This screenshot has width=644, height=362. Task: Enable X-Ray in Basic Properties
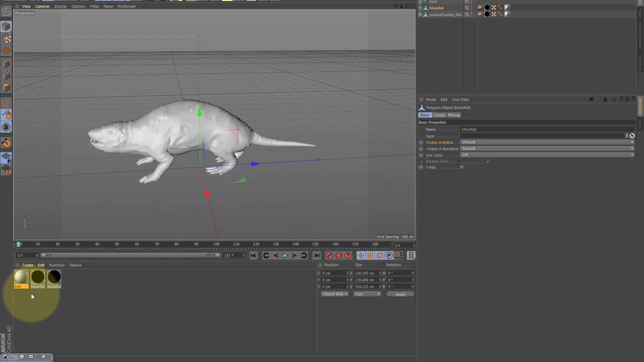(462, 167)
